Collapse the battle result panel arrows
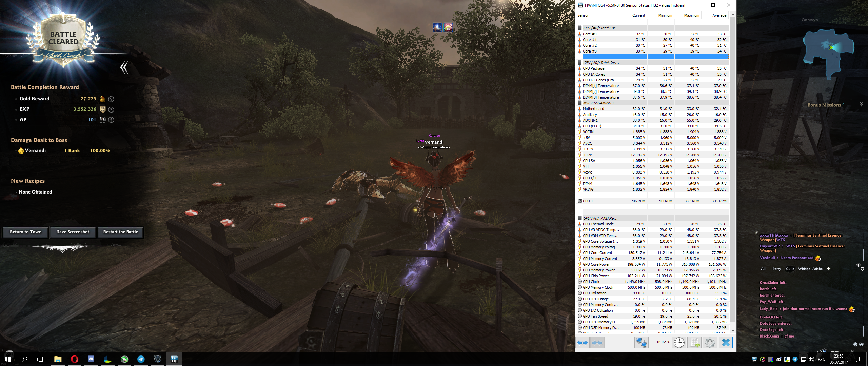 click(x=124, y=67)
